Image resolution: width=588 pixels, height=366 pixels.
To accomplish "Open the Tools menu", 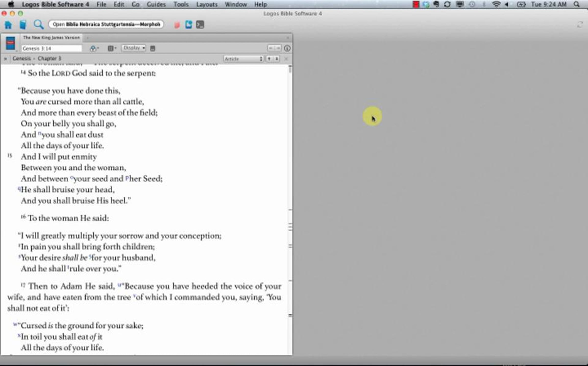I will coord(181,4).
